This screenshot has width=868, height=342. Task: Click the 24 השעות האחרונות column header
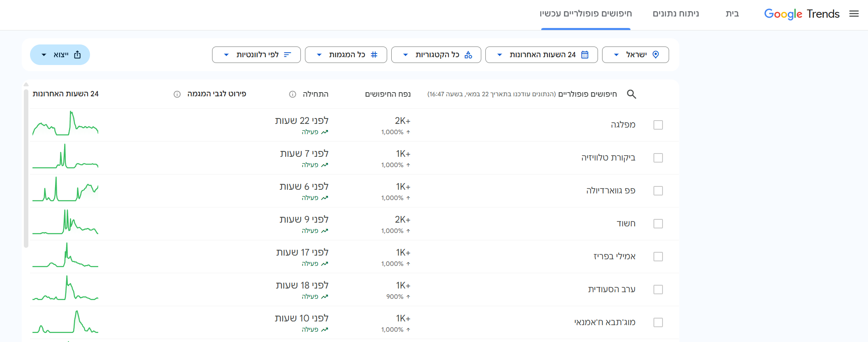click(x=66, y=94)
